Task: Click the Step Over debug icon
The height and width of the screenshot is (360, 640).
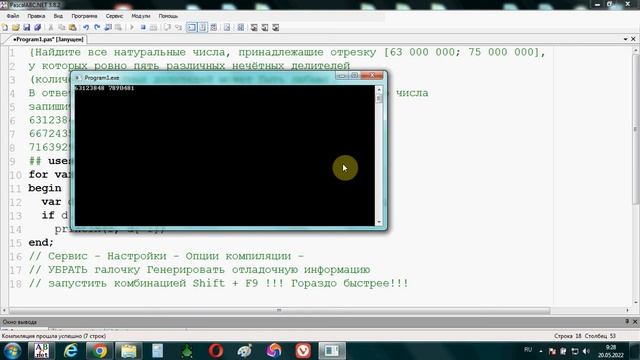Action: coord(178,27)
